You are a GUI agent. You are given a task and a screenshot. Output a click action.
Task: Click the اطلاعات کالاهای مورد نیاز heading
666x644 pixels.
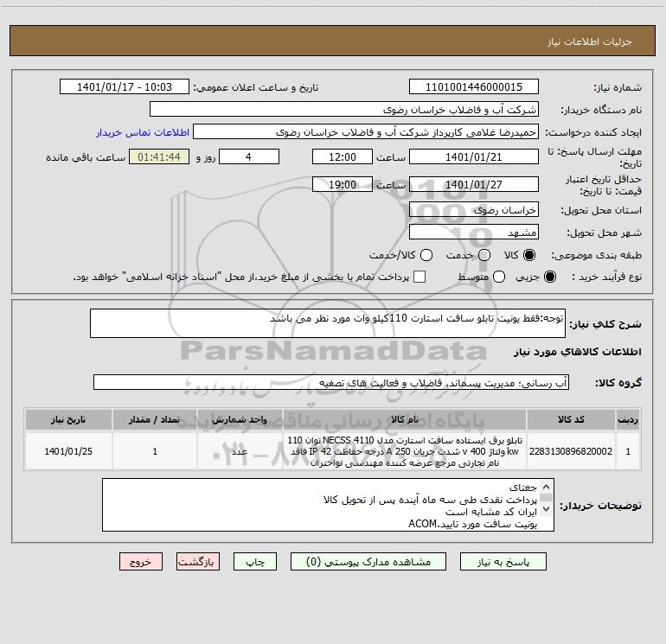tap(577, 352)
